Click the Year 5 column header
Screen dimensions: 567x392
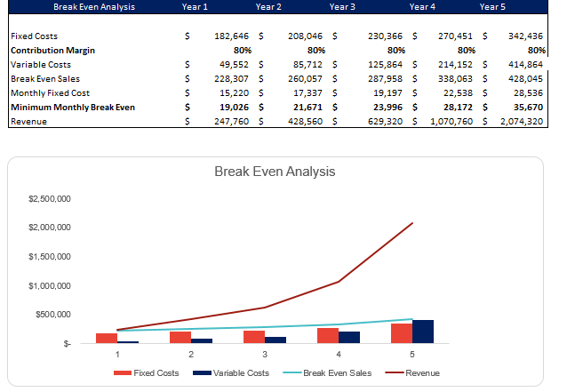coord(493,6)
